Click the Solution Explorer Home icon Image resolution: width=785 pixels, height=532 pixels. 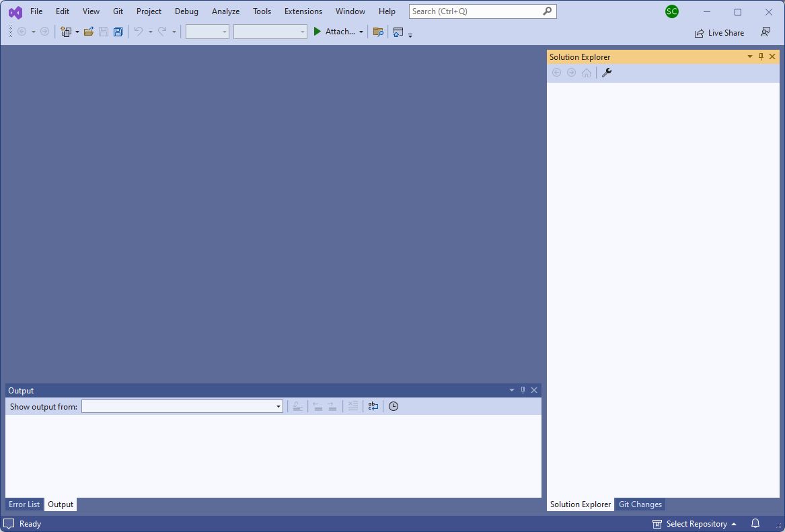[587, 73]
